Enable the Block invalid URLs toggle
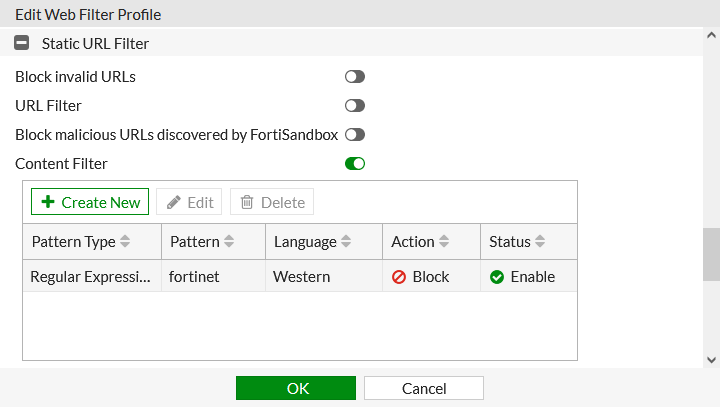This screenshot has width=720, height=407. [355, 76]
